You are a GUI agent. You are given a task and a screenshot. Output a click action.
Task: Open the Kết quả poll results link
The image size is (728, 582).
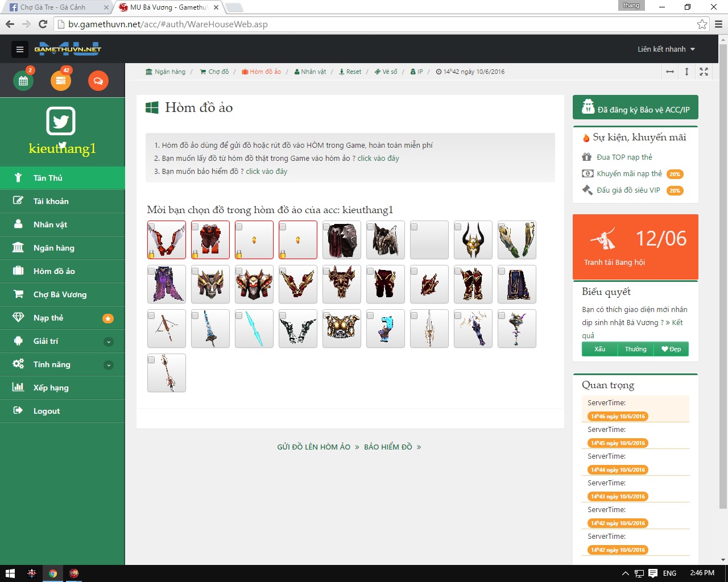[x=632, y=329]
